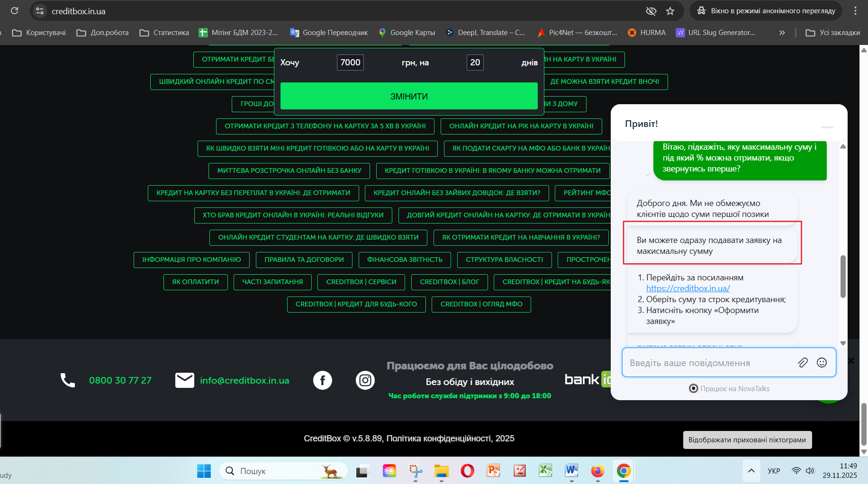
Task: Attach a file with the paperclip icon
Action: (803, 363)
